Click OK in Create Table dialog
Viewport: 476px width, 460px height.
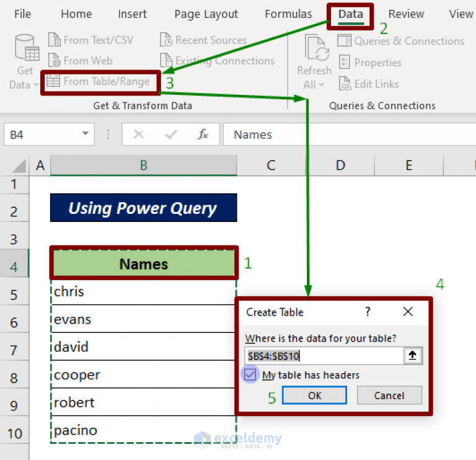click(x=314, y=395)
